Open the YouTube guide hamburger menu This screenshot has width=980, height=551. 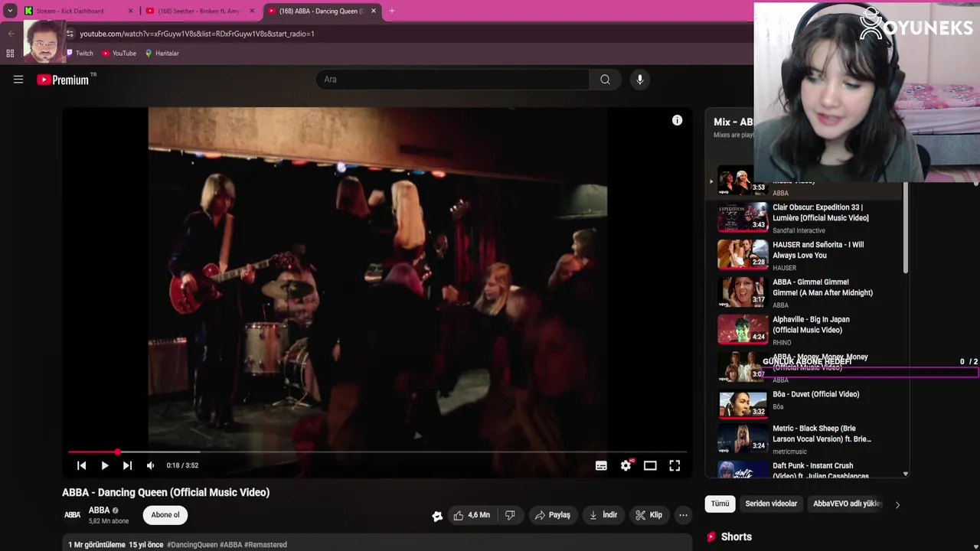[18, 80]
